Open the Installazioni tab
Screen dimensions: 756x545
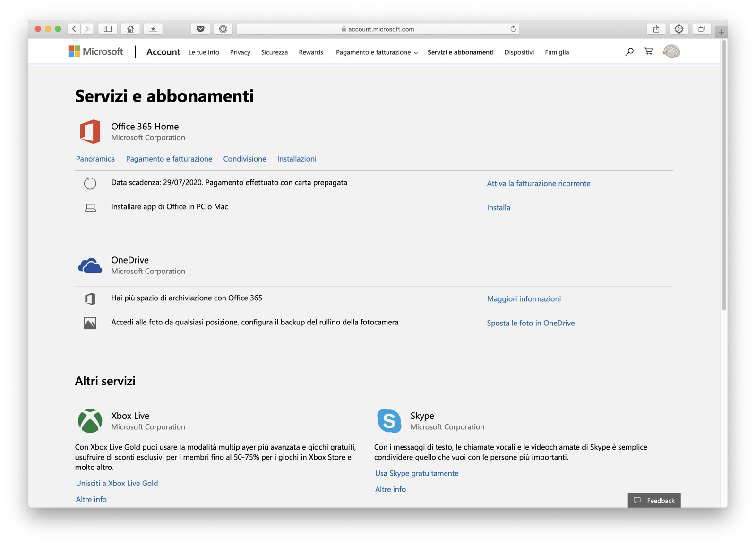tap(297, 159)
